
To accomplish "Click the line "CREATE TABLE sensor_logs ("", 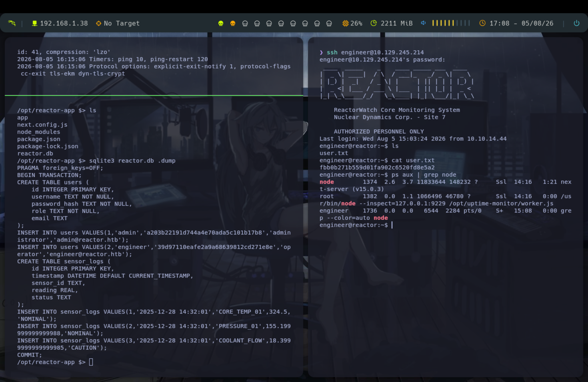I will 64,261.
